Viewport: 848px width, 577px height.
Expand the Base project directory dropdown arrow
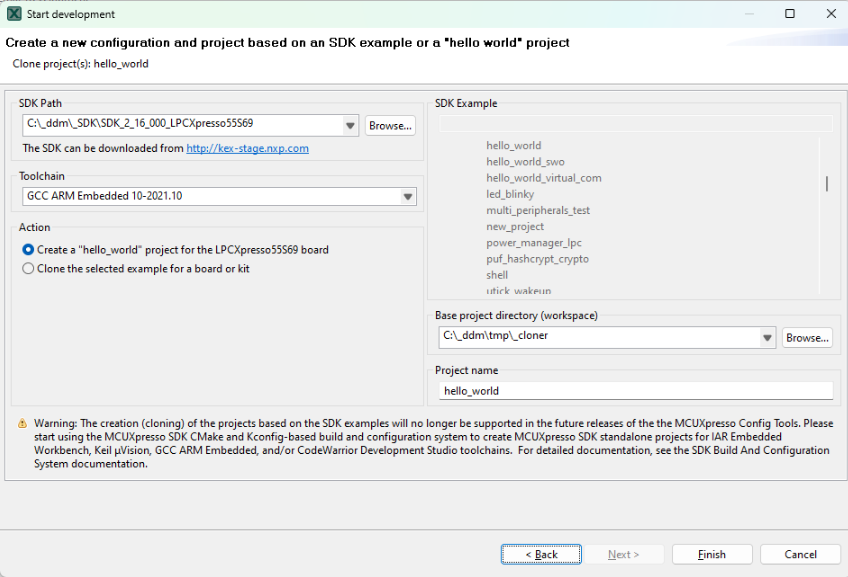pyautogui.click(x=767, y=338)
